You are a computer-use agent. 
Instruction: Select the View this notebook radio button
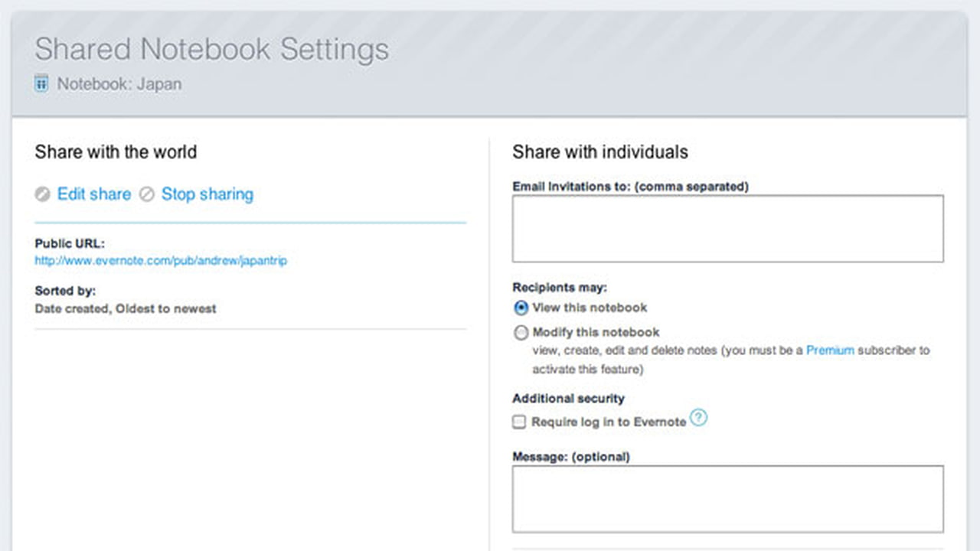pos(521,308)
